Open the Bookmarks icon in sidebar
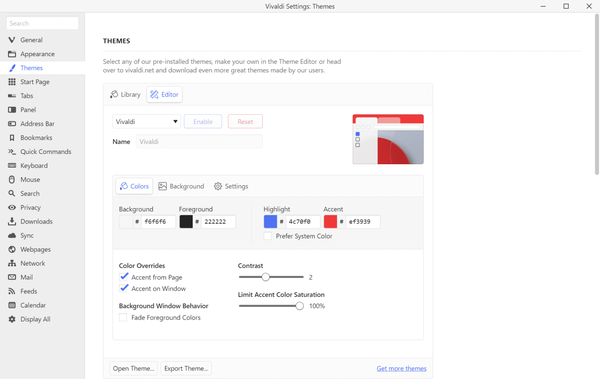The image size is (600, 379). pyautogui.click(x=12, y=138)
